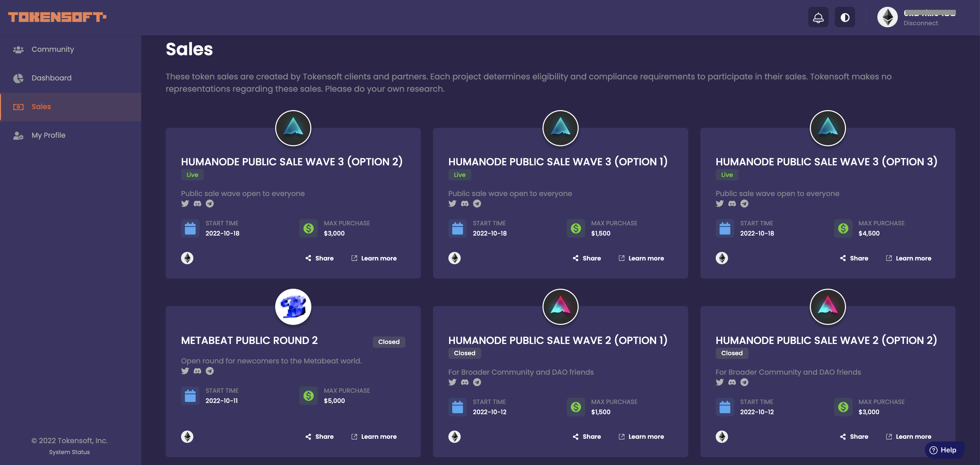Learn more about Wave 3 Option 2

(374, 258)
